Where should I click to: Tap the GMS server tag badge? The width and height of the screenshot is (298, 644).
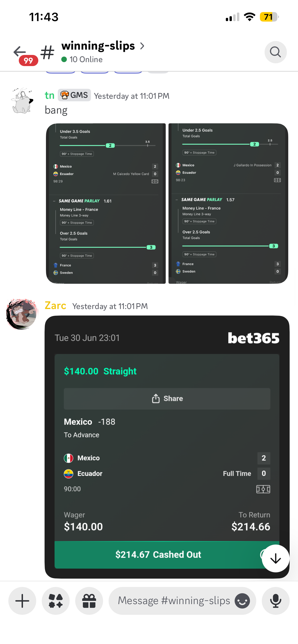click(74, 95)
